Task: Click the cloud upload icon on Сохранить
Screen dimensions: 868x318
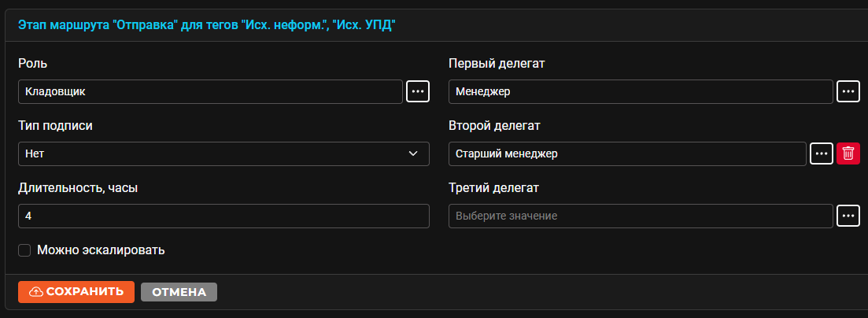Action: coord(35,292)
